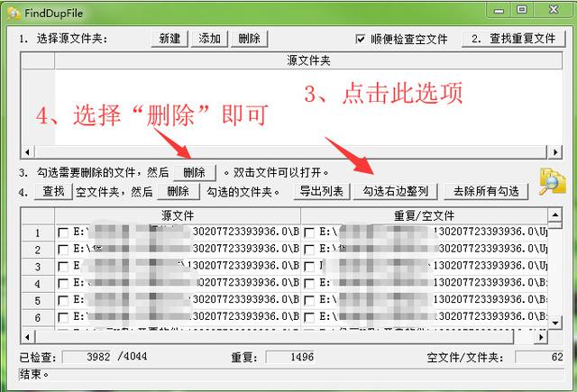The height and width of the screenshot is (392, 577).
Task: Click the magnifier file search icon
Action: click(553, 182)
